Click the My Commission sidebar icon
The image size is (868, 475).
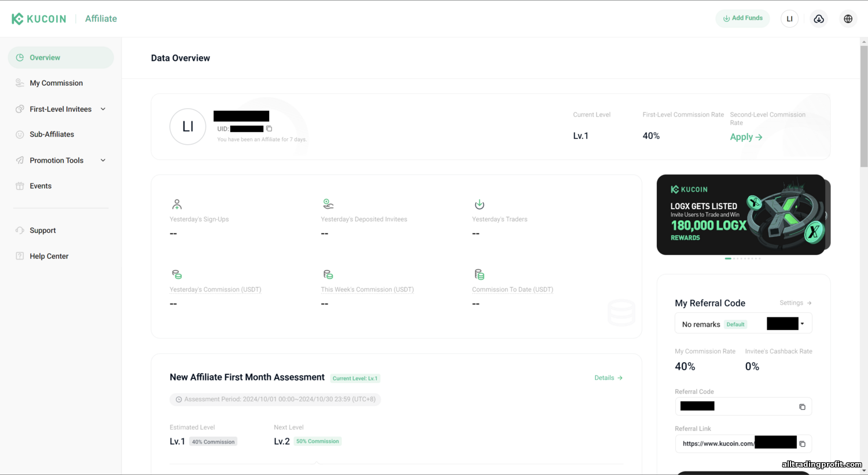point(20,83)
